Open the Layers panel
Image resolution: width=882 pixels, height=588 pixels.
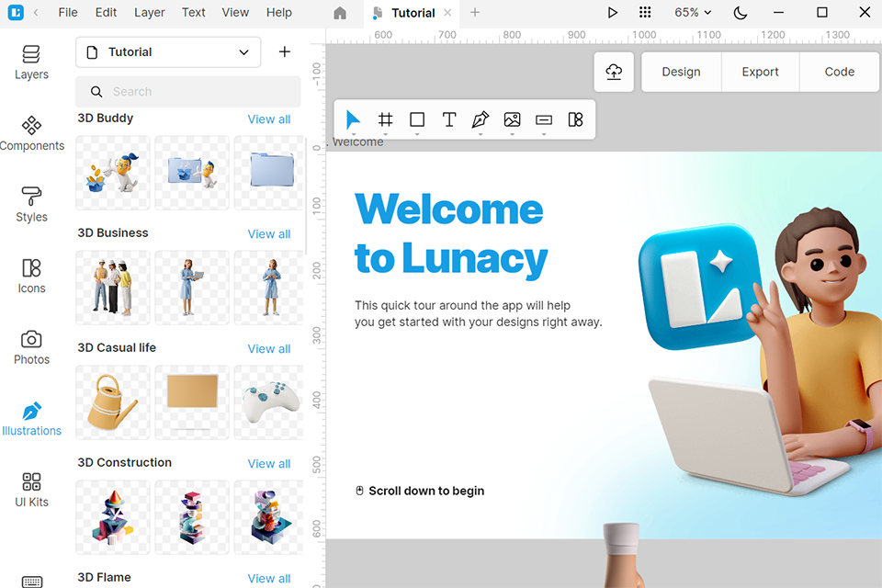point(31,63)
